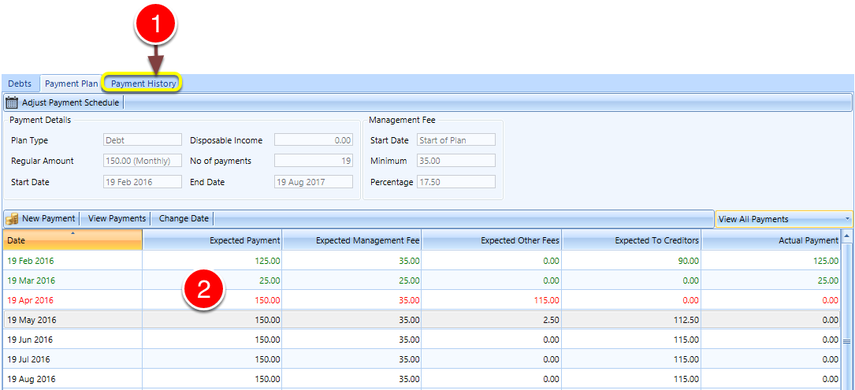Select the 19 Jul 2016 row
Image resolution: width=855 pixels, height=390 pixels.
(x=422, y=359)
